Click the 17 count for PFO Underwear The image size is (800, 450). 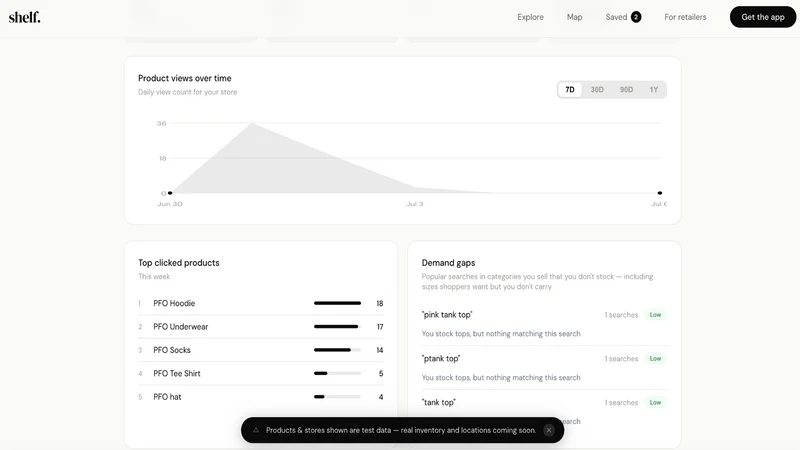point(380,327)
